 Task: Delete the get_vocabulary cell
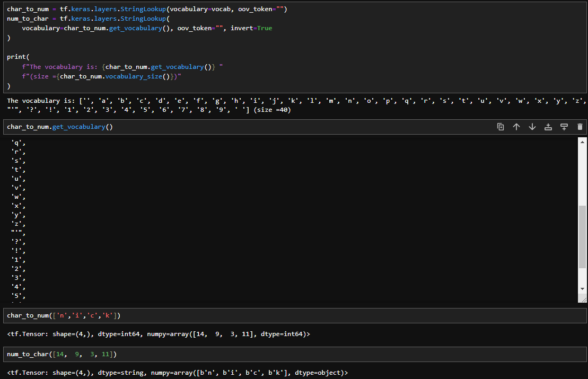(x=580, y=127)
